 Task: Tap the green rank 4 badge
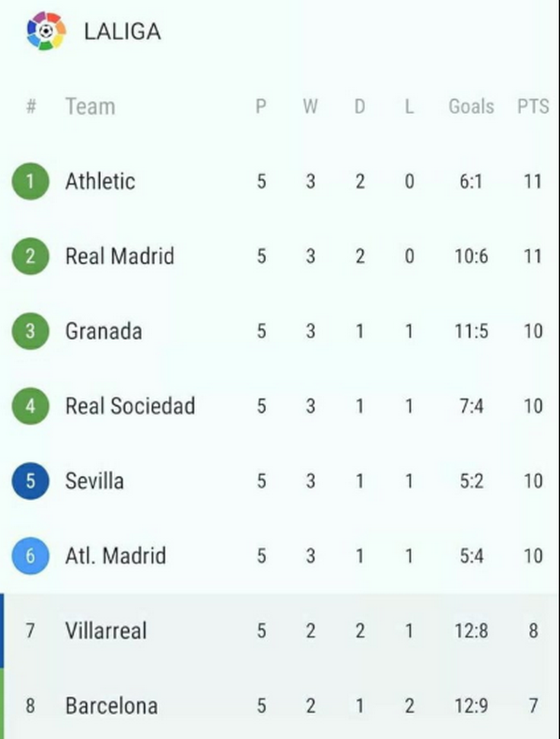(x=31, y=406)
